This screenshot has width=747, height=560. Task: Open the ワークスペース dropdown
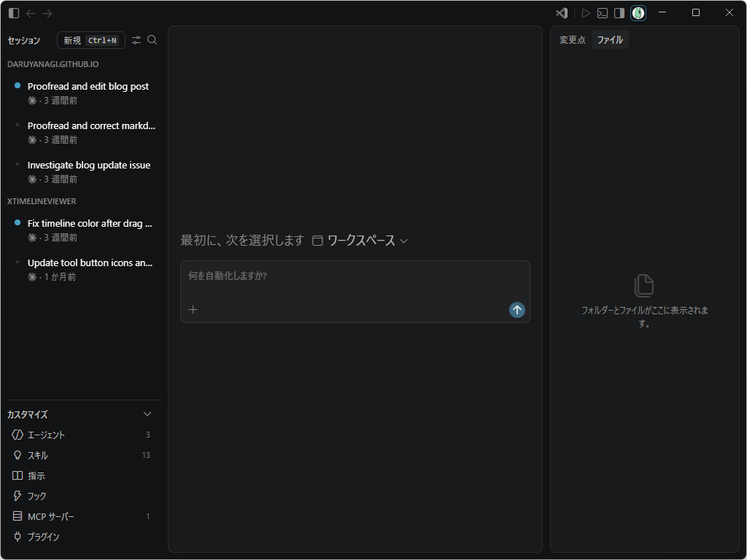point(360,241)
